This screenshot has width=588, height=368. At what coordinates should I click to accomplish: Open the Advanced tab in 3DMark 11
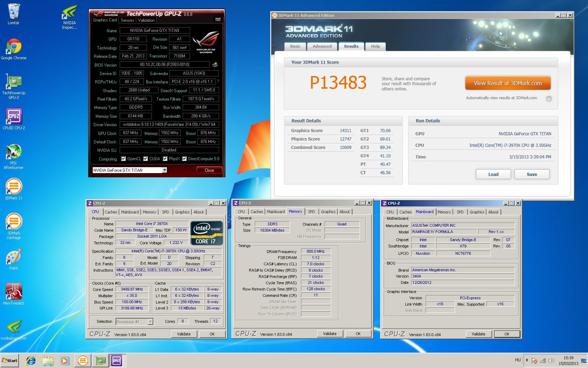pyautogui.click(x=322, y=47)
